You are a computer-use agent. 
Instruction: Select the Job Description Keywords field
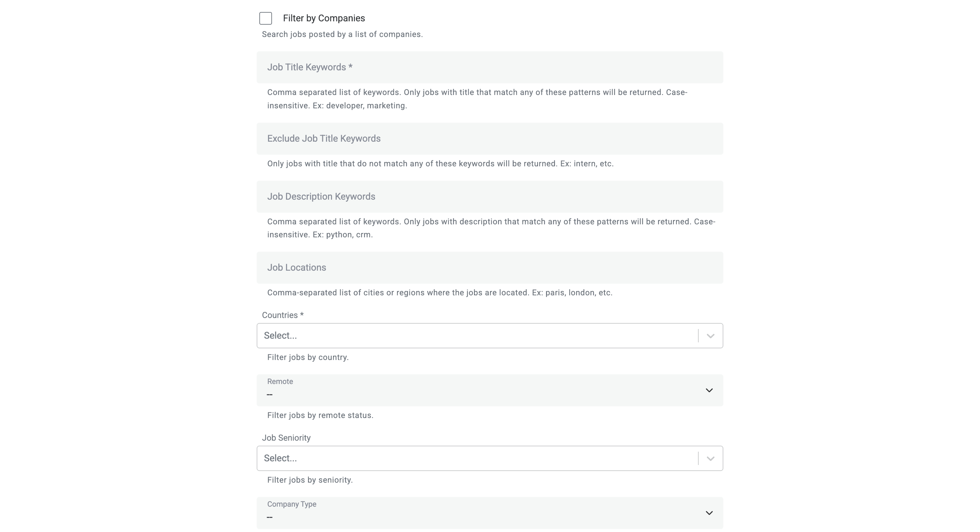coord(490,196)
